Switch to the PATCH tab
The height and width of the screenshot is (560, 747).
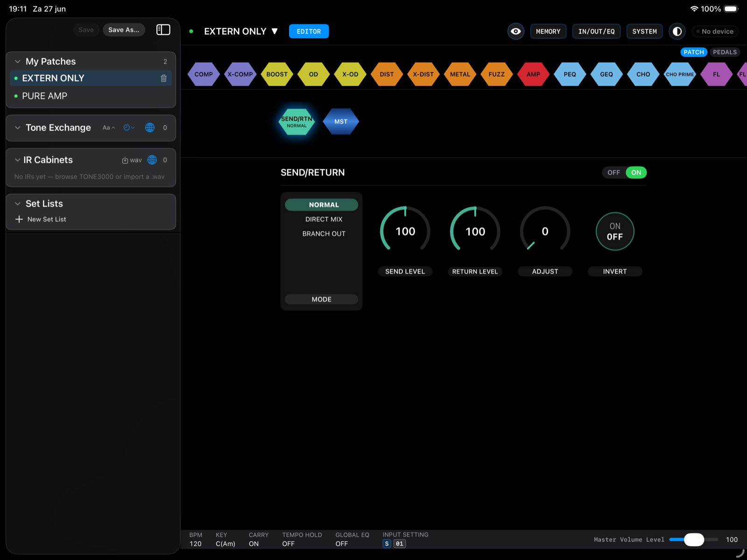click(x=693, y=52)
